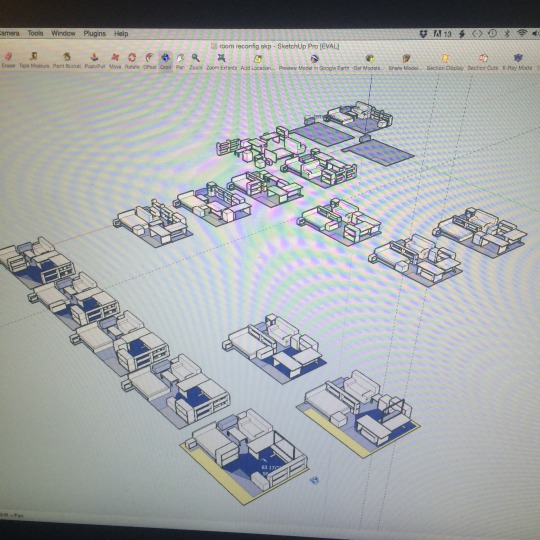Open the Window menu

tap(63, 33)
